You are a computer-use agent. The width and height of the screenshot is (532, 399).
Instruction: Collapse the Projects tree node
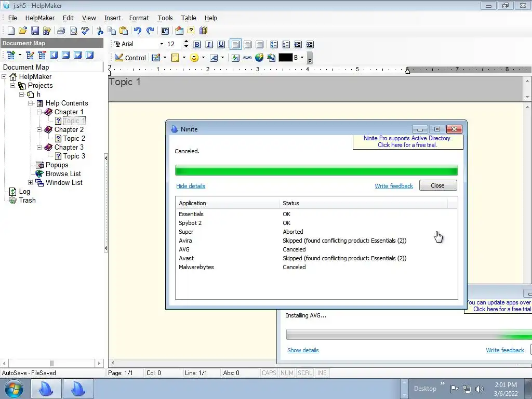coord(12,86)
